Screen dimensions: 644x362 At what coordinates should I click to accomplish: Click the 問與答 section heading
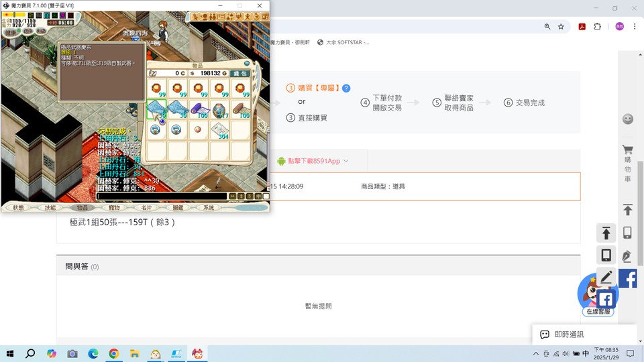coord(76,266)
